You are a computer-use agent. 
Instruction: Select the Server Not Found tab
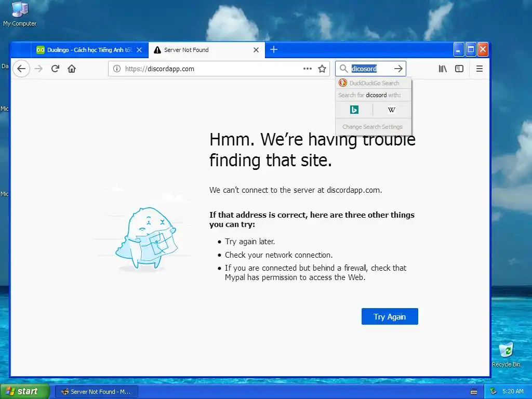(x=207, y=50)
